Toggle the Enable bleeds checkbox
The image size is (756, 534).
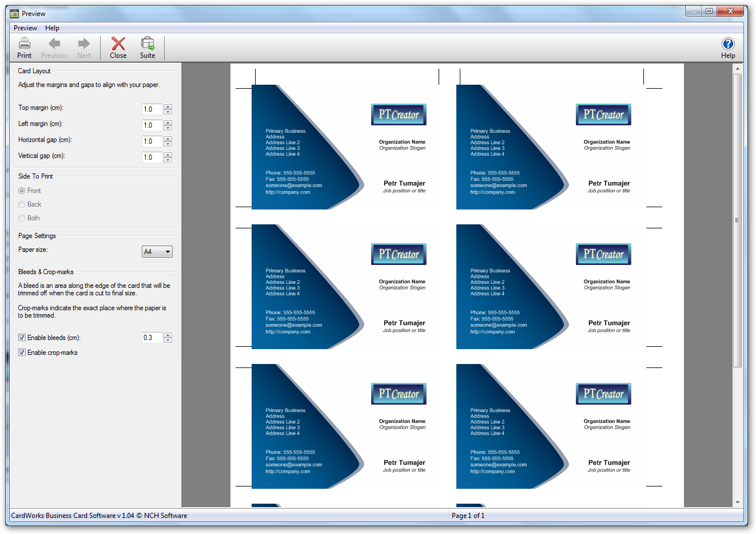coord(22,338)
